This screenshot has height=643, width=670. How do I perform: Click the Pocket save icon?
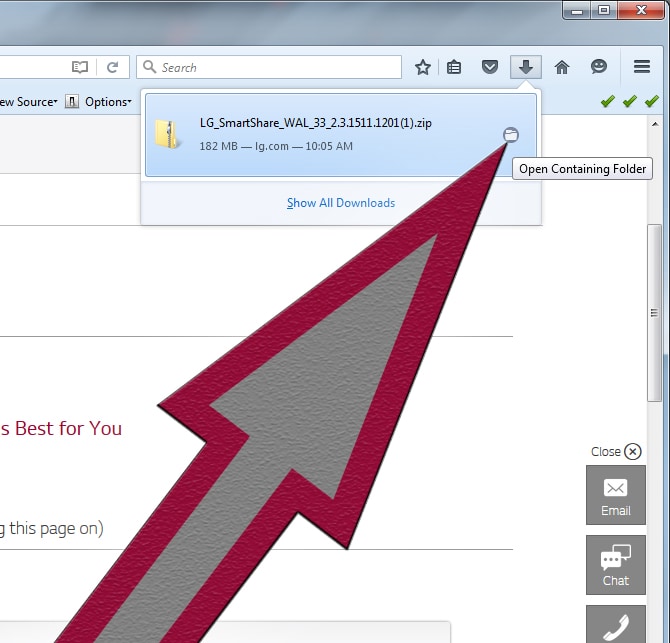490,67
